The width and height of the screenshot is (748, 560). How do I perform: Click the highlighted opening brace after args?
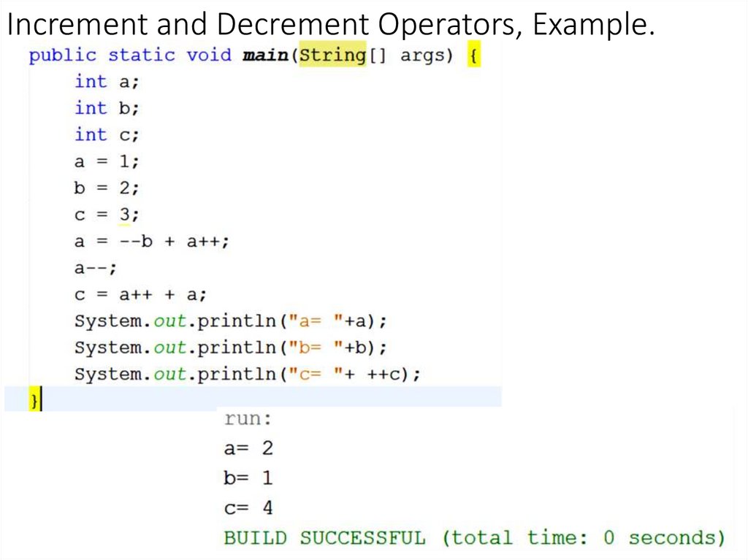click(x=476, y=55)
